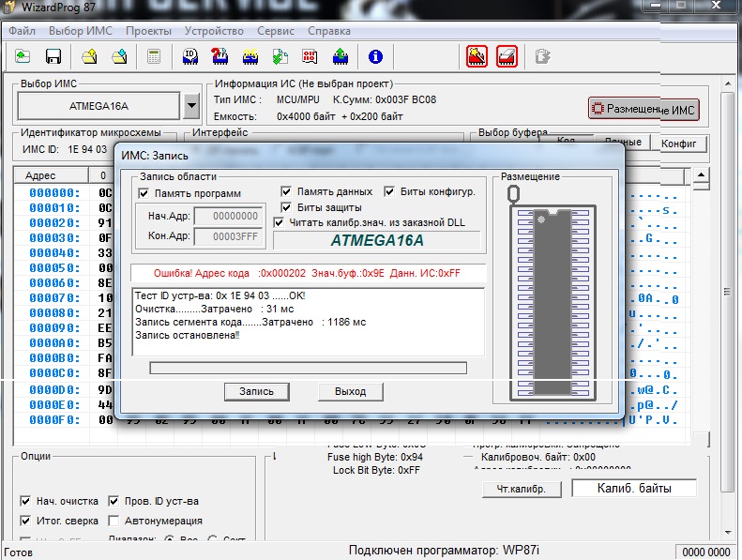742x560 pixels.
Task: Click the read chip ID toolbar icon
Action: coord(190,57)
